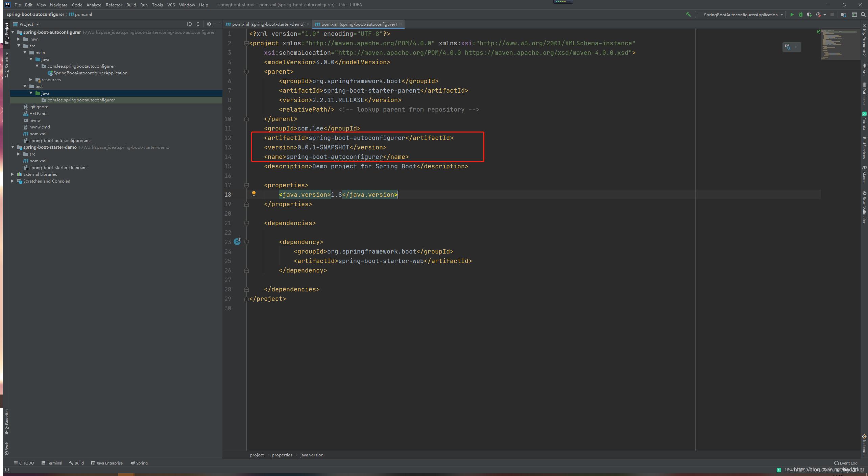The height and width of the screenshot is (476, 868).
Task: Select SpringBootAutoconfigurerApplication class in tree
Action: (90, 73)
